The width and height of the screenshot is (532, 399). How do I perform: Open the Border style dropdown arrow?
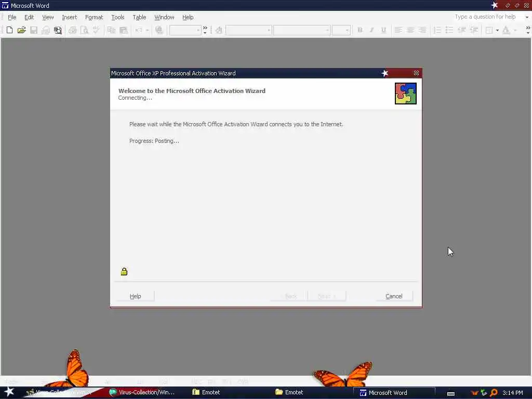point(497,31)
